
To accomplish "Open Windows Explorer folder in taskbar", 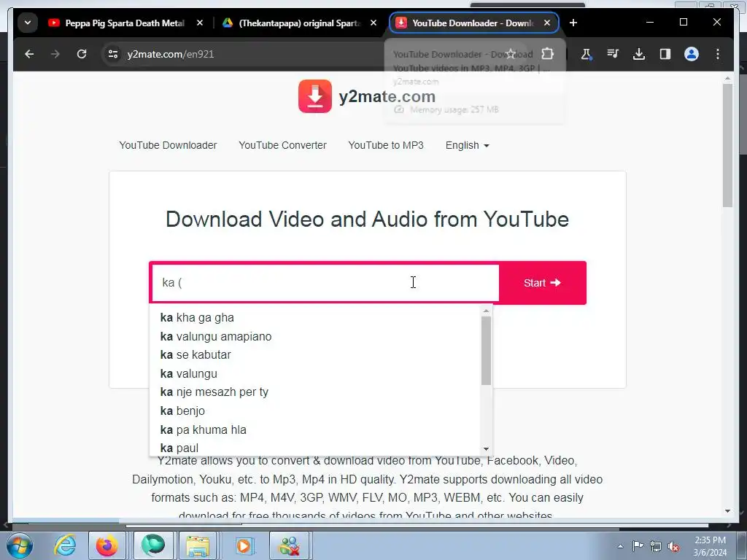I will click(x=198, y=545).
